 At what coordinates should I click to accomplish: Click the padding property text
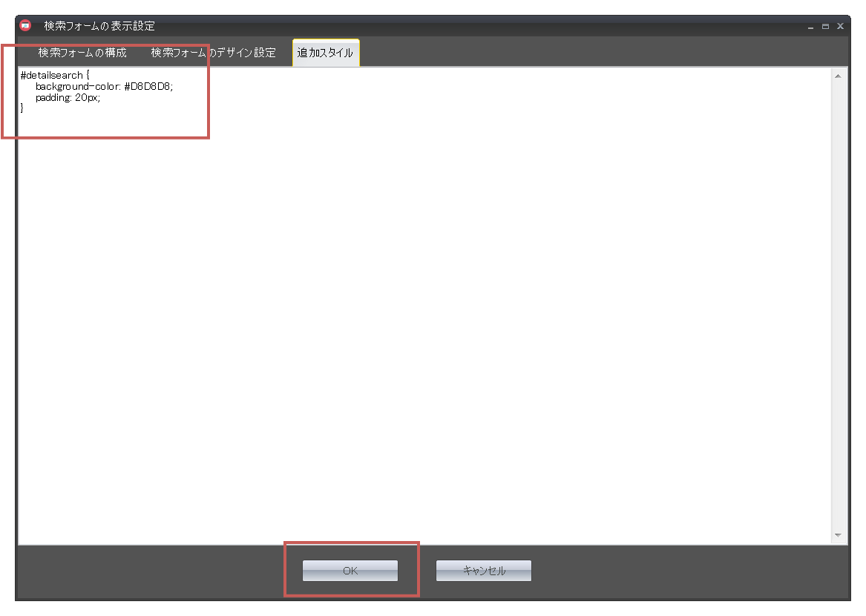pyautogui.click(x=53, y=98)
